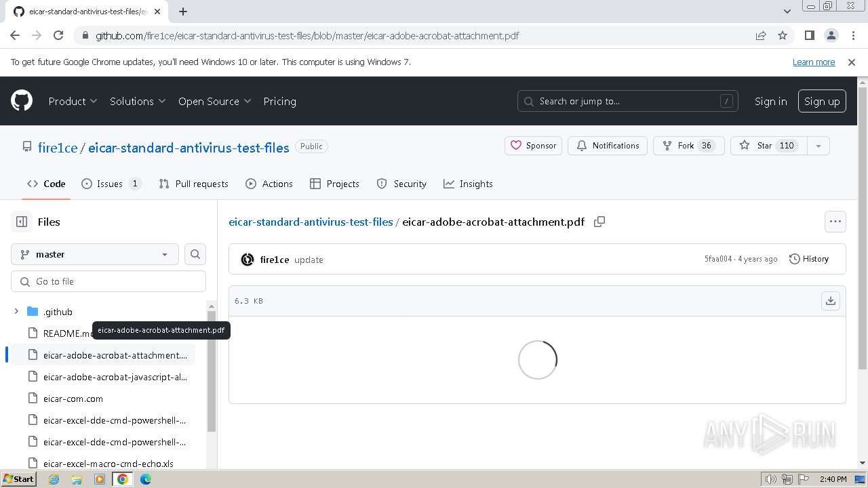Click the Notifications button
868x488 pixels.
point(608,146)
